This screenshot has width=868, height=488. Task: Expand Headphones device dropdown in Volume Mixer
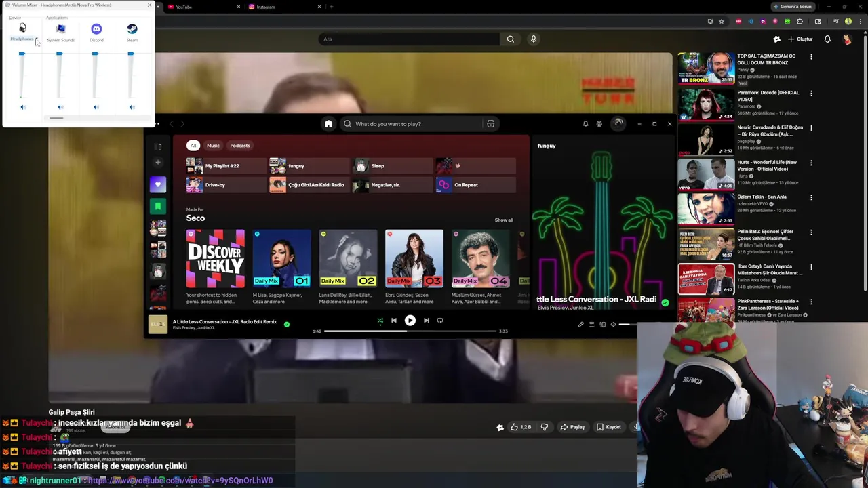tap(37, 39)
